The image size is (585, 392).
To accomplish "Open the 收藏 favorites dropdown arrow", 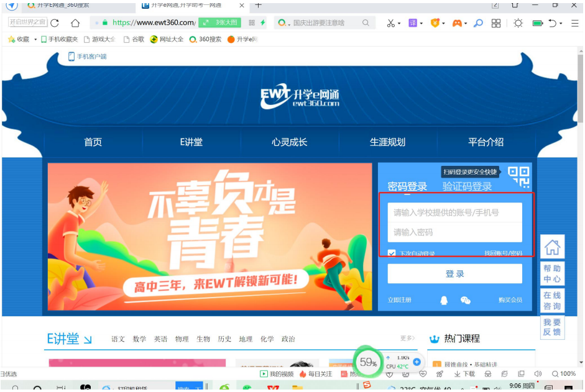I will [35, 39].
